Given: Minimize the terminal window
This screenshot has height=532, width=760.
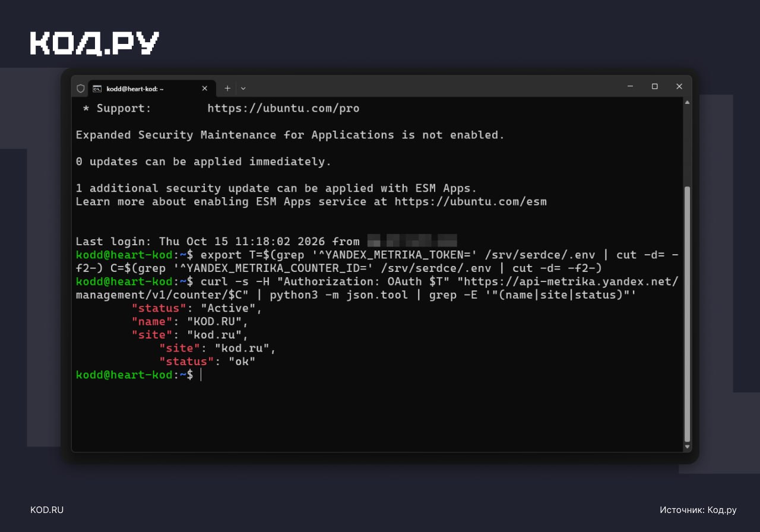Looking at the screenshot, I should [630, 87].
